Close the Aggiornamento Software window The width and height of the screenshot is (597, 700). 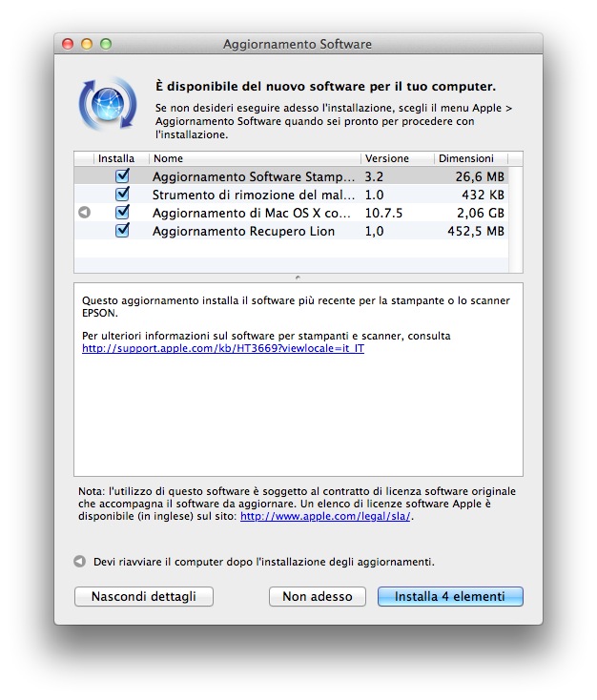[68, 44]
